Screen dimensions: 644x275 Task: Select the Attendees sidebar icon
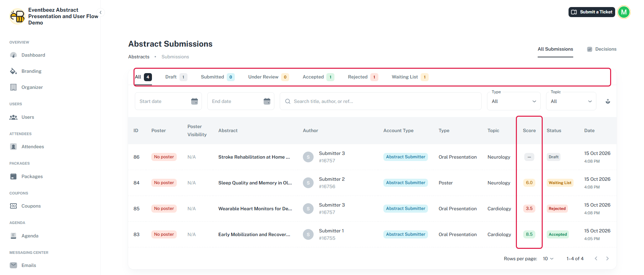tap(13, 147)
